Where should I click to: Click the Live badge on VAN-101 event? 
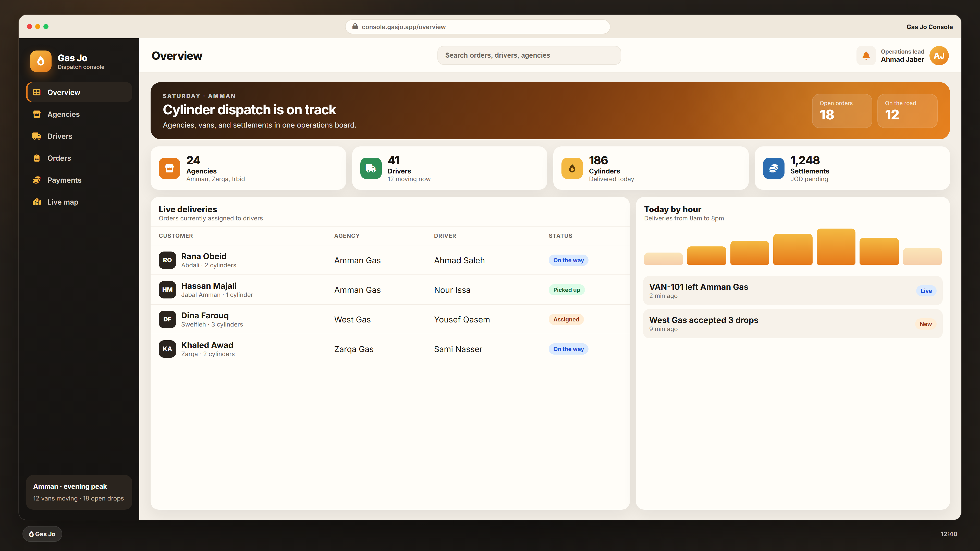click(x=926, y=291)
